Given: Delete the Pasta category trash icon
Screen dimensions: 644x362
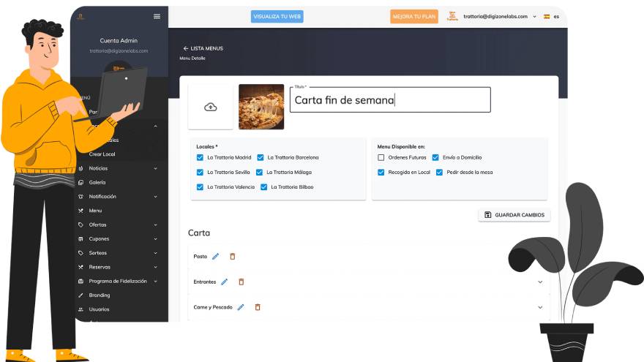Looking at the screenshot, I should click(233, 257).
